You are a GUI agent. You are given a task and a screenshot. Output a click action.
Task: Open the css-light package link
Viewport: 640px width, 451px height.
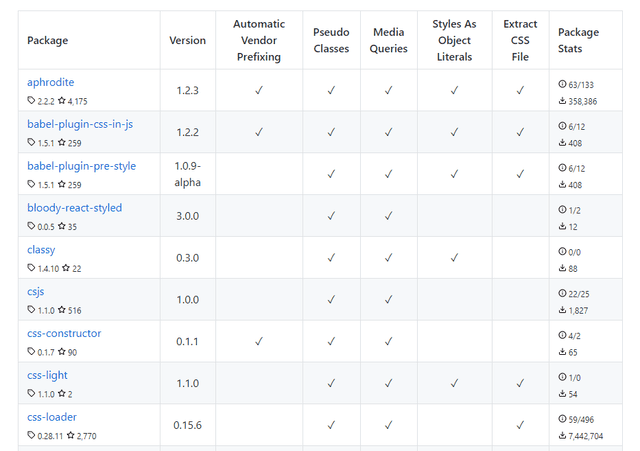[47, 375]
